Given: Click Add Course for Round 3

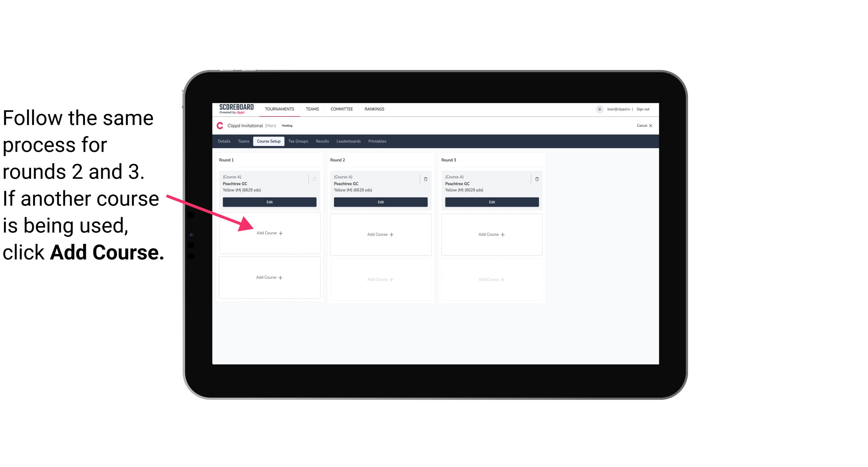Looking at the screenshot, I should (x=491, y=234).
